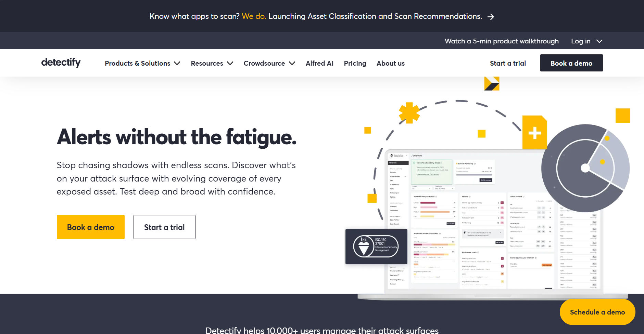
Task: Click the yellow Book a demo hero button
Action: pyautogui.click(x=91, y=227)
